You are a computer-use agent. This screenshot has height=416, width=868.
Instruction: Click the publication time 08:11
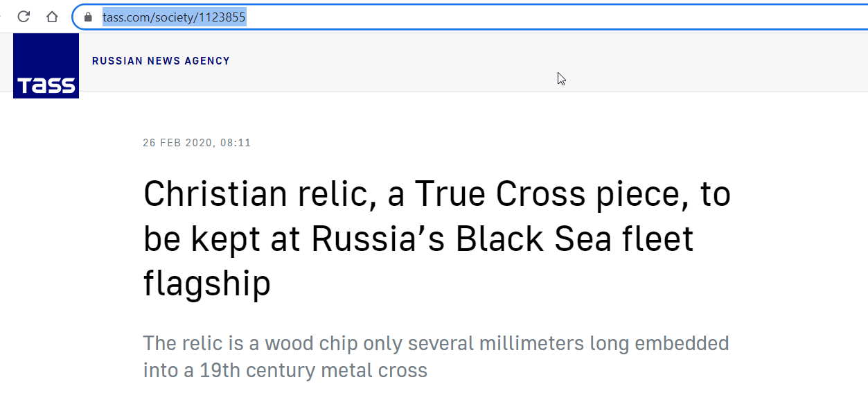pos(236,143)
